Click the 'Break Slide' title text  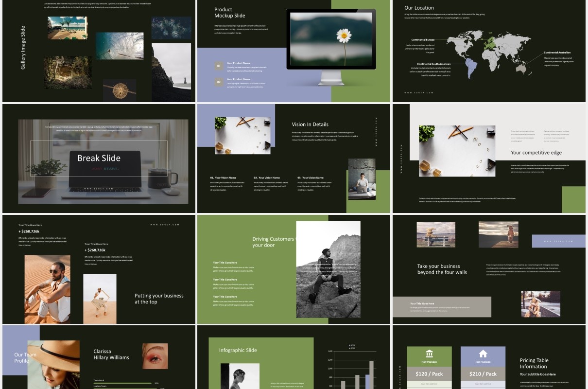(99, 158)
